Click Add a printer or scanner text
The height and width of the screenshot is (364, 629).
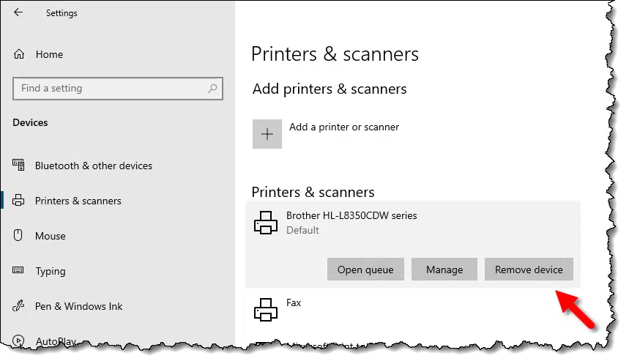(344, 127)
